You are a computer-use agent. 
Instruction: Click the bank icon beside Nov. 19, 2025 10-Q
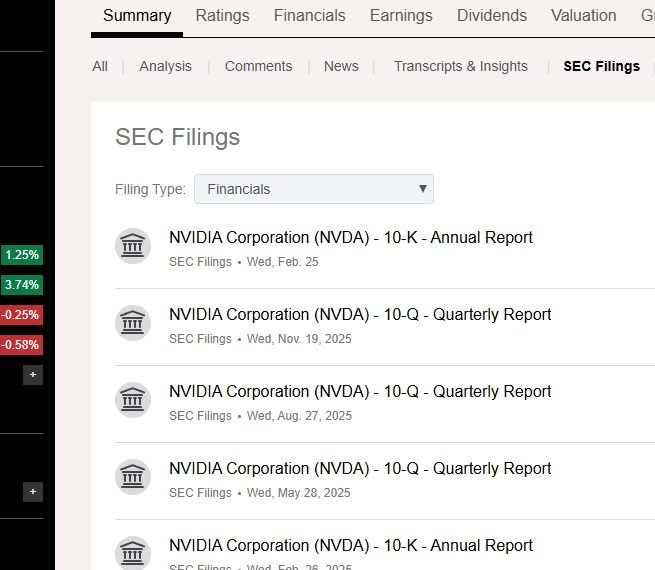(x=133, y=323)
